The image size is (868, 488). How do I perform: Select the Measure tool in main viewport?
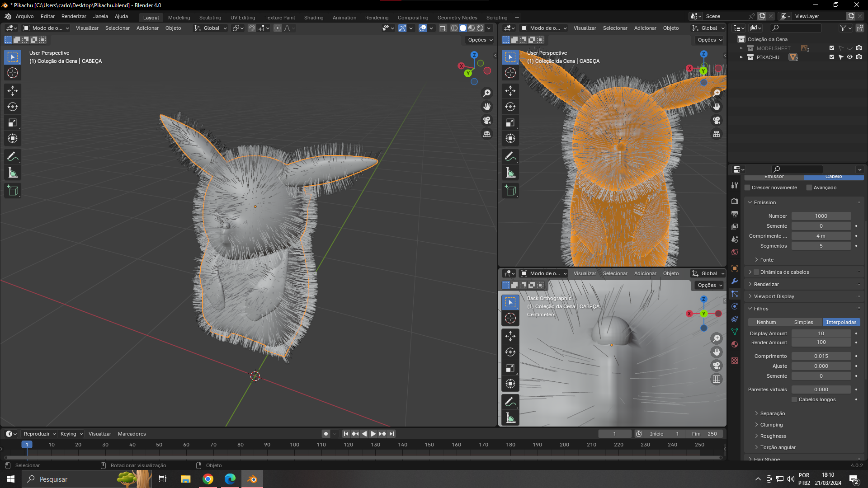point(13,173)
